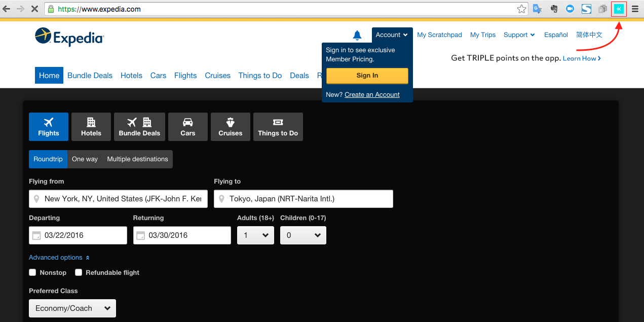Open the Preferred Class dropdown
The height and width of the screenshot is (322, 644).
(72, 308)
